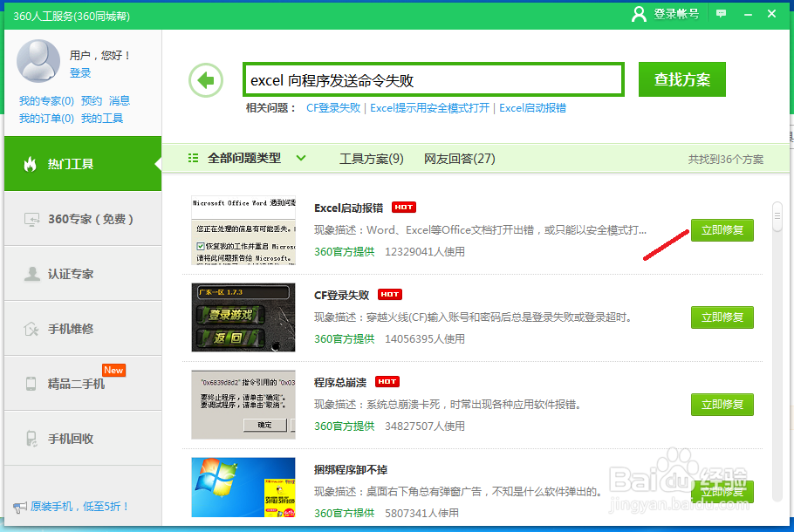Click related question link CF登录失败
Screen dimensions: 794x532
click(x=333, y=108)
